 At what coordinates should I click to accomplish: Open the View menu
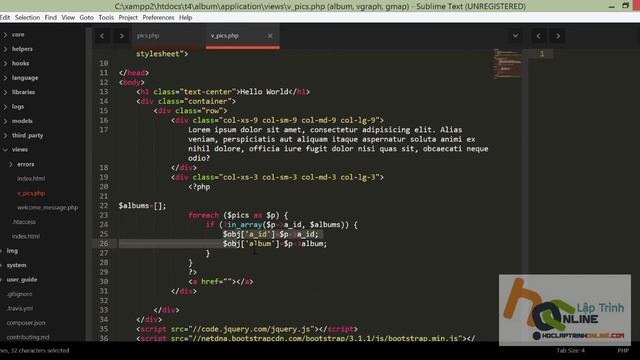pyautogui.click(x=68, y=18)
